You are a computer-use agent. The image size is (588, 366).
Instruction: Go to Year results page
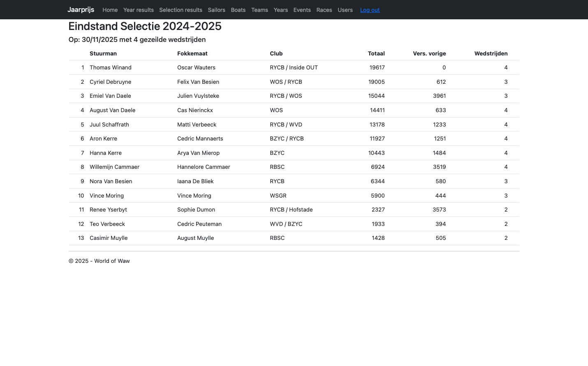(138, 10)
